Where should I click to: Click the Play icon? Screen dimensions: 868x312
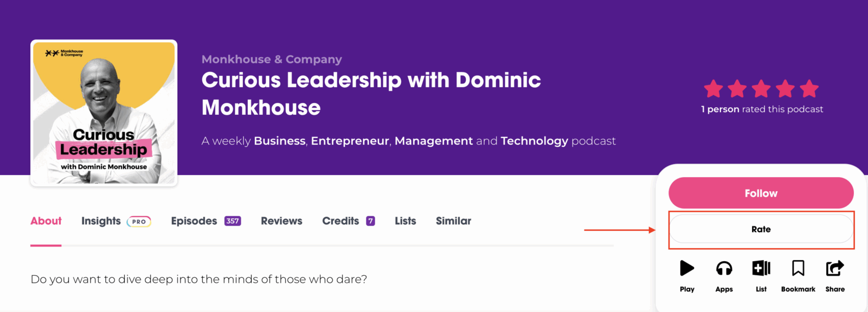pyautogui.click(x=687, y=268)
